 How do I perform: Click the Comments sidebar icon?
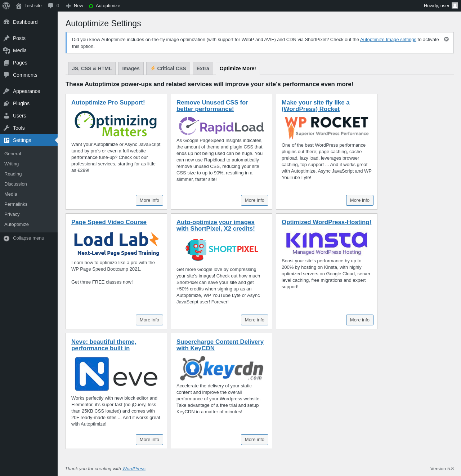click(x=6, y=75)
